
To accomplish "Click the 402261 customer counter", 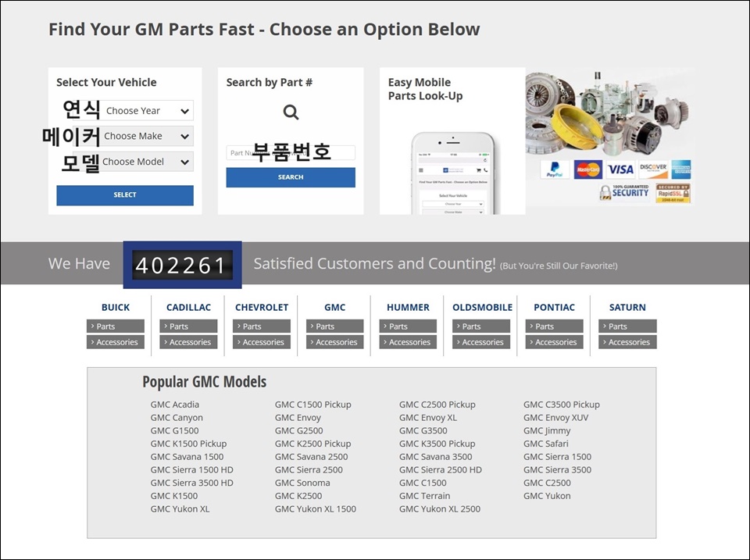I will coord(182,265).
